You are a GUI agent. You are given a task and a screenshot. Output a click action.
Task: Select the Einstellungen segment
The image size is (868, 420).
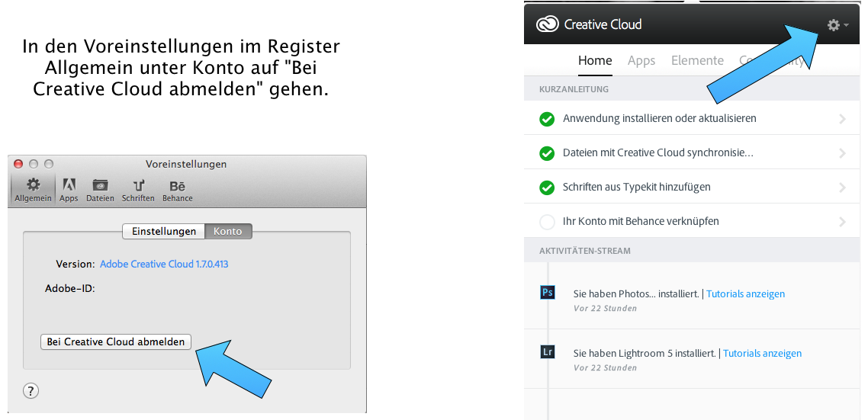click(164, 231)
